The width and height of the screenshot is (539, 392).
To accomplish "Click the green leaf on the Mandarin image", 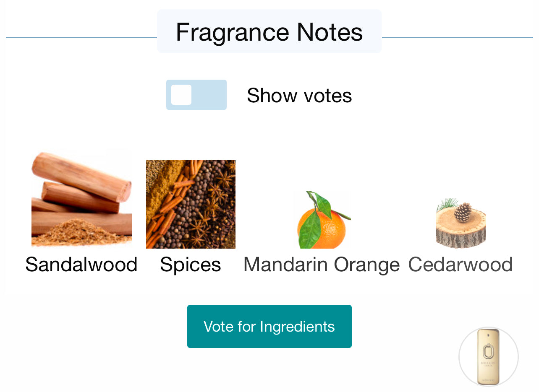I will tap(311, 229).
